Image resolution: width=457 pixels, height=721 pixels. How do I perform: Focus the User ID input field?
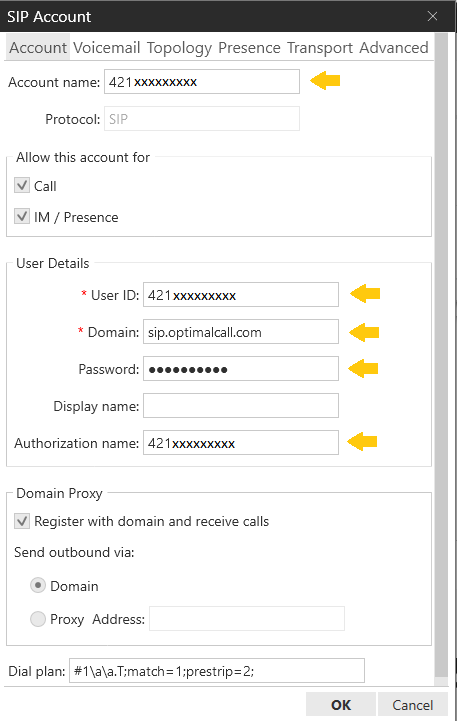[x=241, y=295]
